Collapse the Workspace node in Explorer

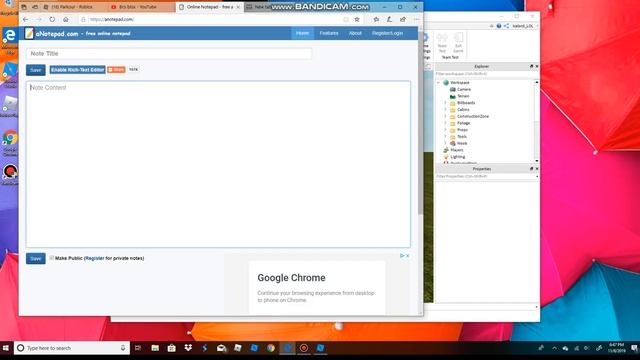pyautogui.click(x=439, y=82)
